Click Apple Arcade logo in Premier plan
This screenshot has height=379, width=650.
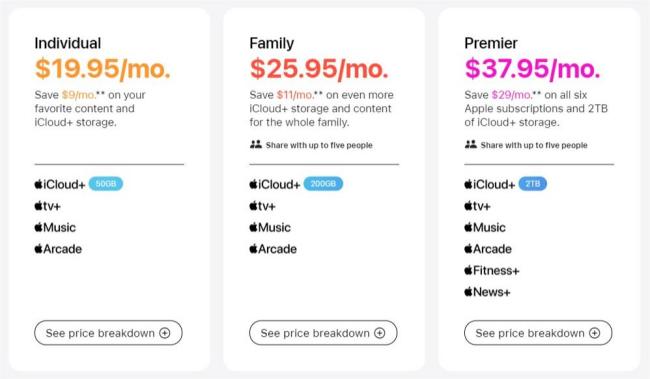click(x=488, y=249)
